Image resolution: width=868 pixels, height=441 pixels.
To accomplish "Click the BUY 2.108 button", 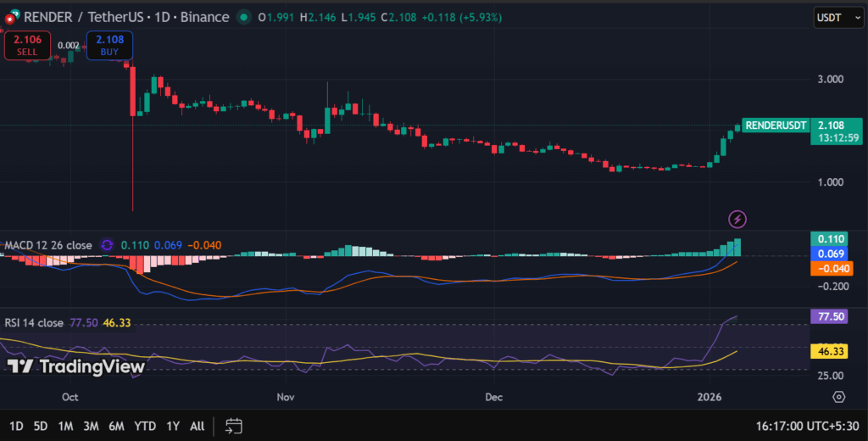I will [108, 45].
